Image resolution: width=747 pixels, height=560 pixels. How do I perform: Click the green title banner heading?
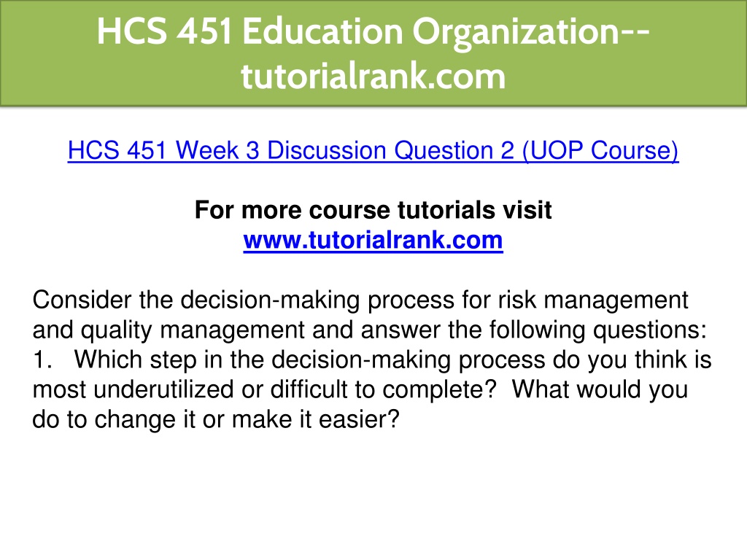tap(373, 53)
